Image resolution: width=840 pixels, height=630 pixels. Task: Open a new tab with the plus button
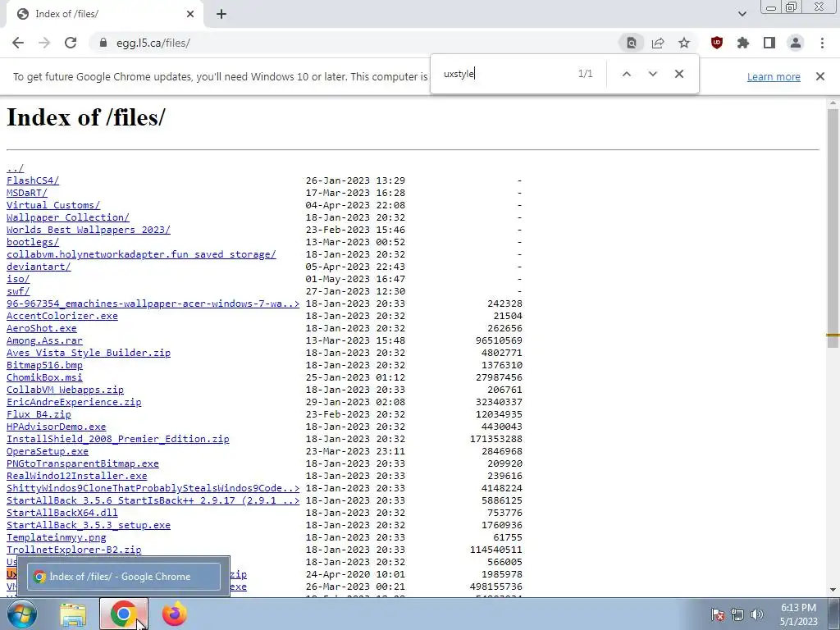pyautogui.click(x=221, y=14)
